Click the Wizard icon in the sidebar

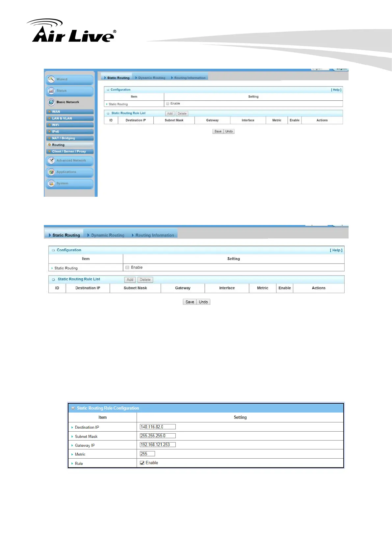pos(51,79)
